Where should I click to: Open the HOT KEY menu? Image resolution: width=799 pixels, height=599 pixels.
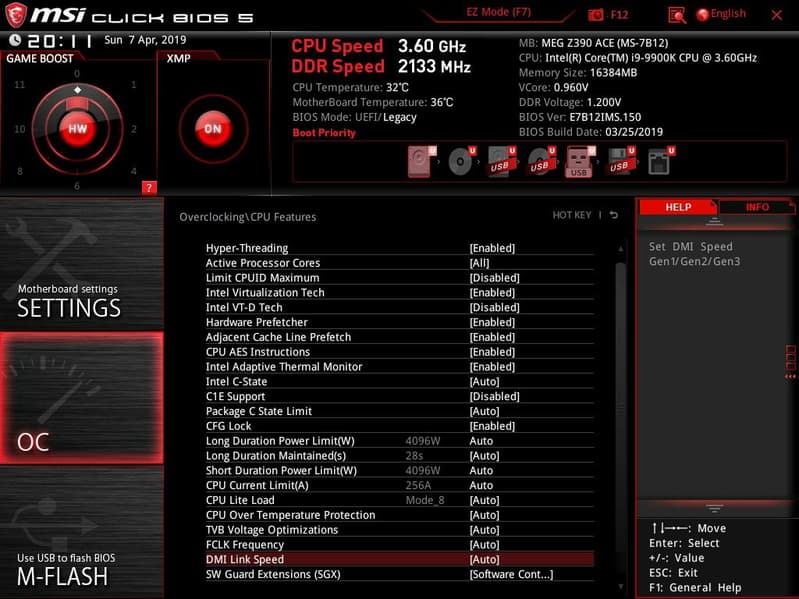click(572, 215)
